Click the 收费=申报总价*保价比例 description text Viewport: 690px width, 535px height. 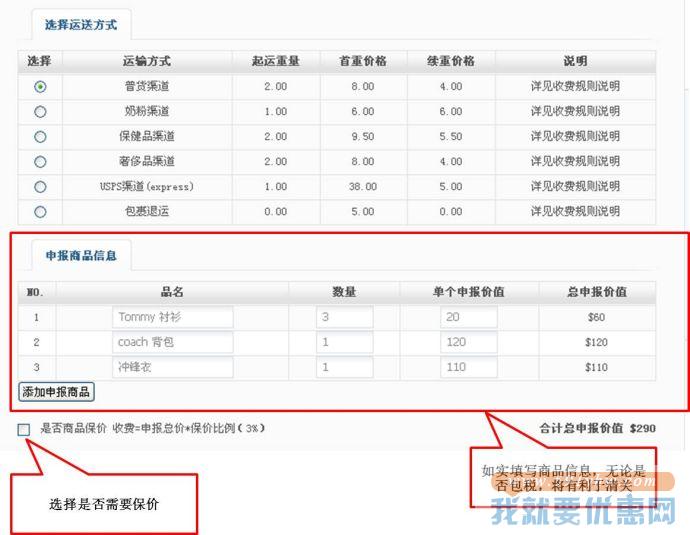pyautogui.click(x=189, y=428)
